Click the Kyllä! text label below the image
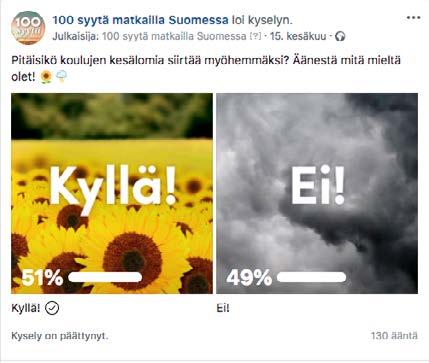Screen dimensions: 429x363 (x=26, y=308)
